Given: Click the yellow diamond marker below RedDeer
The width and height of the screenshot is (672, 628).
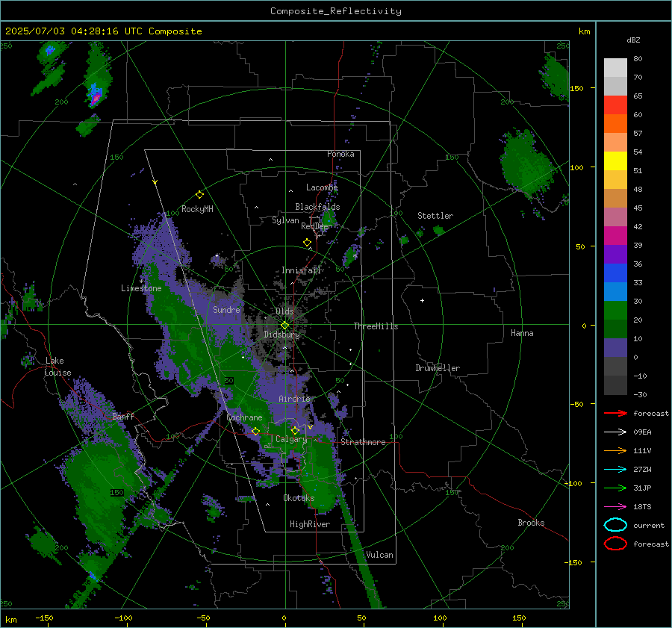Looking at the screenshot, I should (x=307, y=243).
